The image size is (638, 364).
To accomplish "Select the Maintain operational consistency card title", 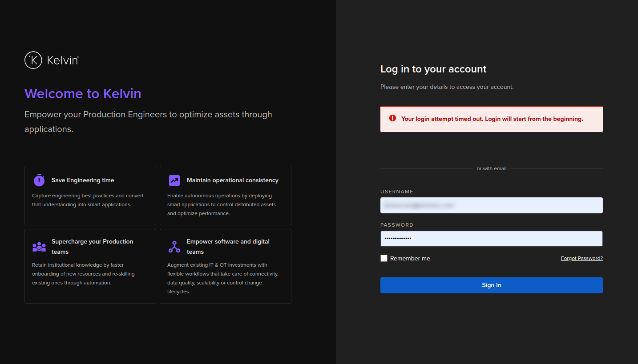I will point(232,180).
